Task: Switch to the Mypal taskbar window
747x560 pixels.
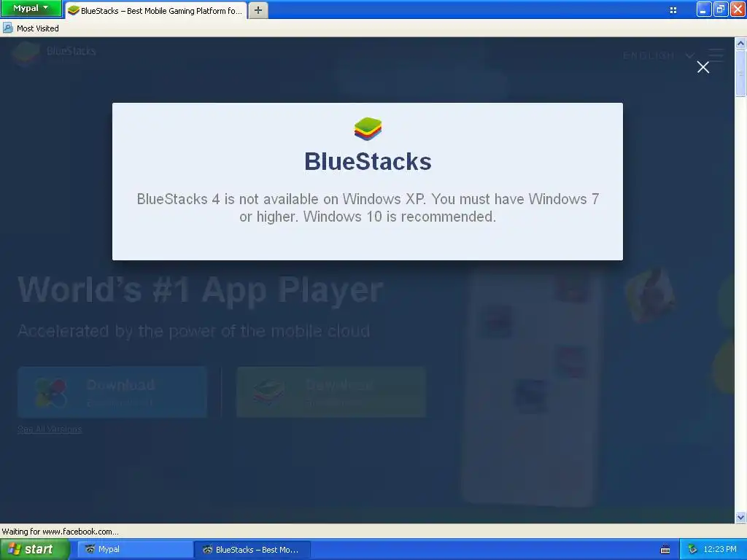Action: coord(134,550)
